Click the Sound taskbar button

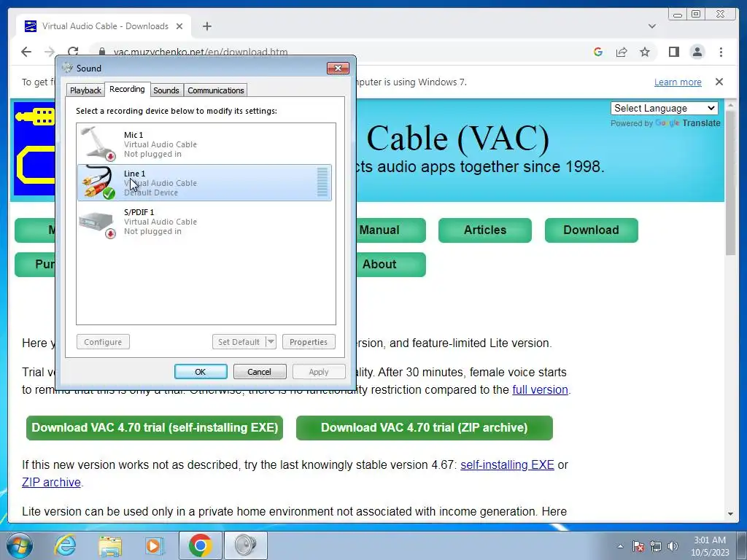(245, 545)
